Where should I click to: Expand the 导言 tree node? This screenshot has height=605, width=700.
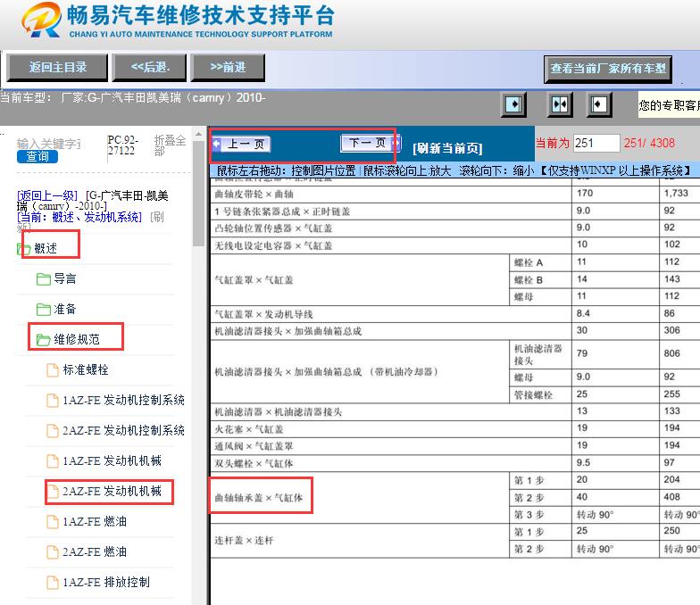click(65, 278)
